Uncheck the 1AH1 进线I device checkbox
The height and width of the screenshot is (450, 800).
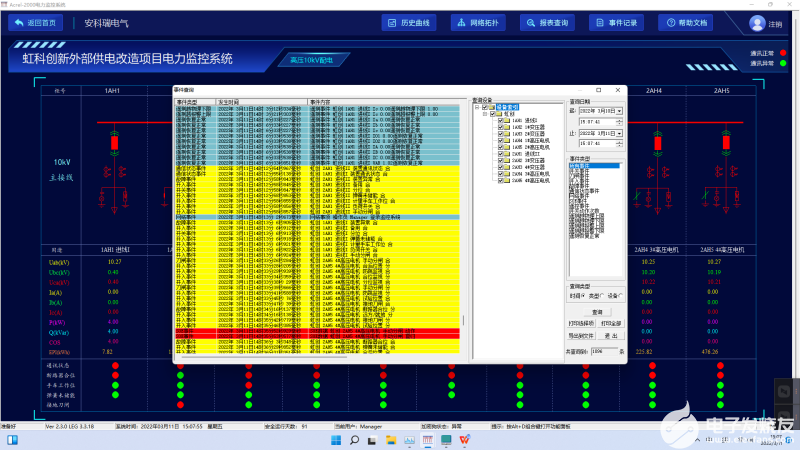(501, 121)
